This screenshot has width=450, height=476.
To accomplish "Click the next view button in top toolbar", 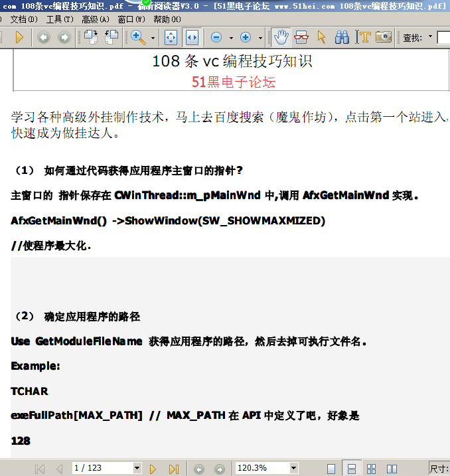I will [x=64, y=37].
